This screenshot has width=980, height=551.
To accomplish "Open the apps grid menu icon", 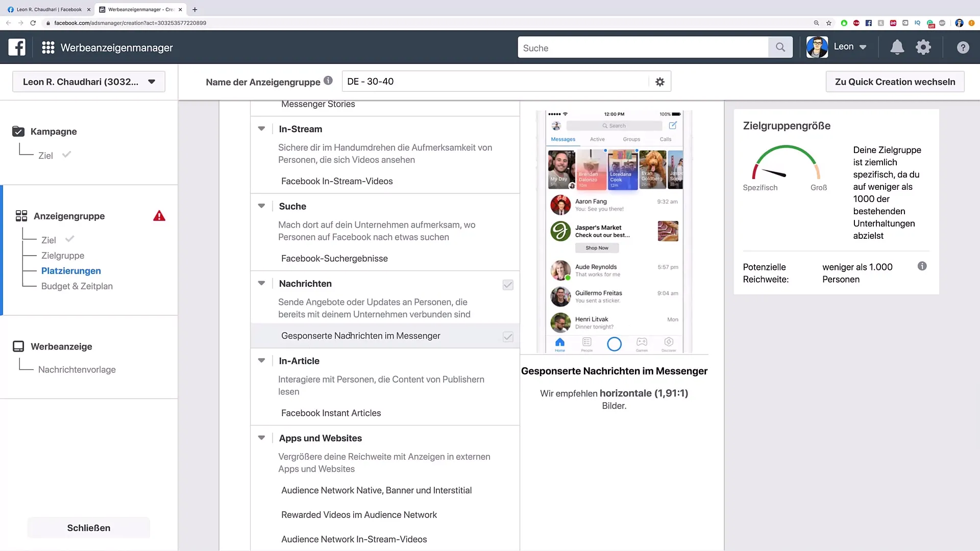I will pos(48,47).
